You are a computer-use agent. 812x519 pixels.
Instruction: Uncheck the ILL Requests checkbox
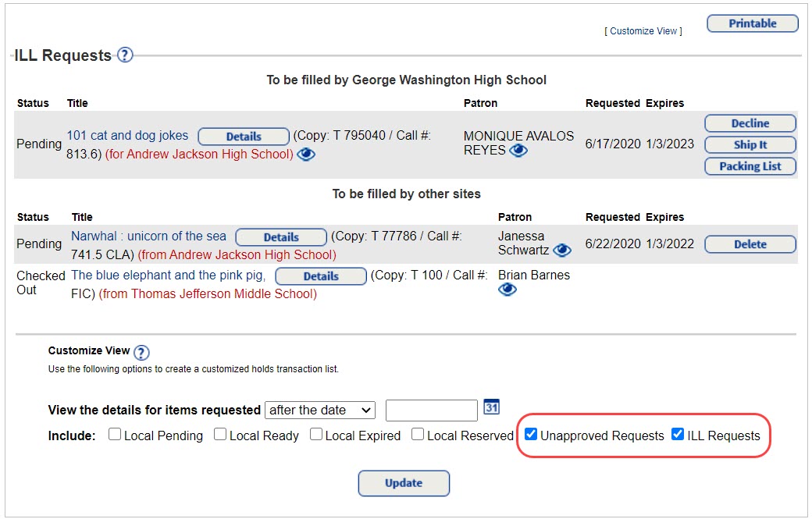(677, 434)
